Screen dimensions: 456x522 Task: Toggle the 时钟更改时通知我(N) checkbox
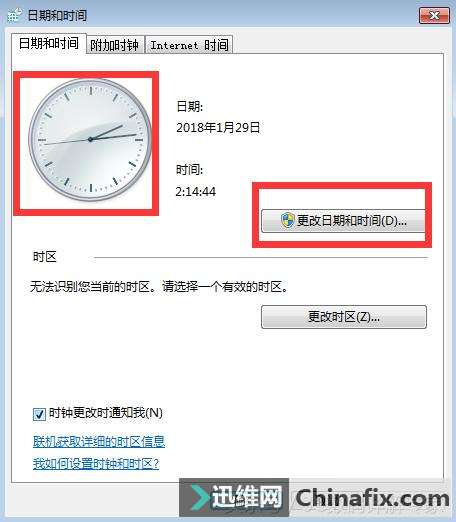39,414
